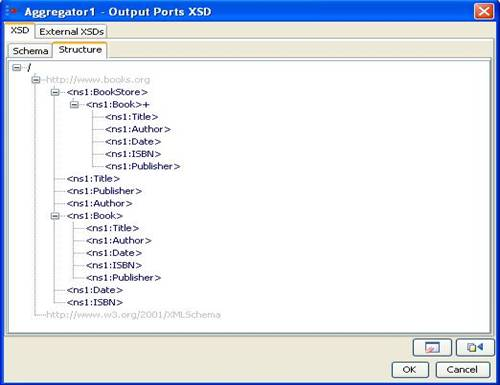This screenshot has height=385, width=500.
Task: Select <ns1:Date> under the Book+ node
Action: (133, 141)
